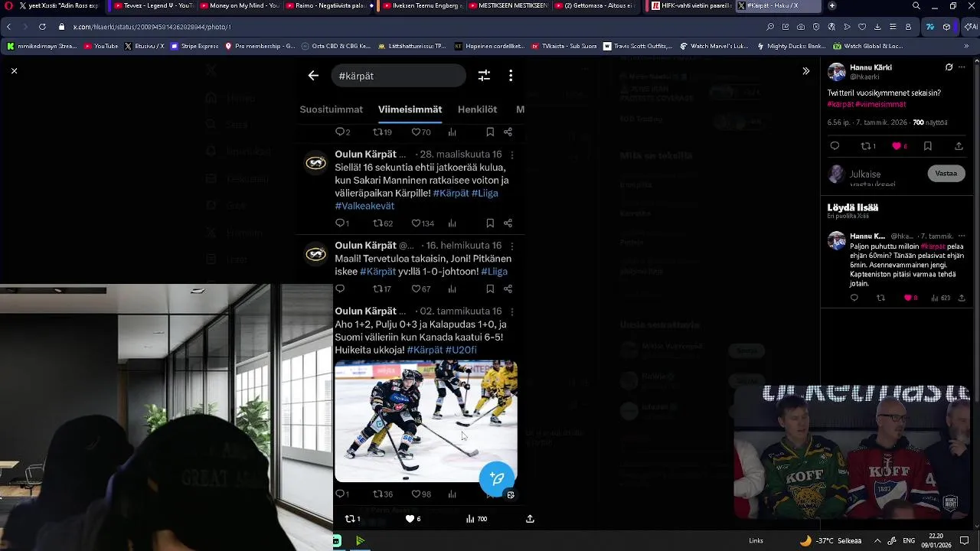Image resolution: width=980 pixels, height=551 pixels.
Task: Click retweet icon in bottom photo bar
Action: [x=351, y=519]
